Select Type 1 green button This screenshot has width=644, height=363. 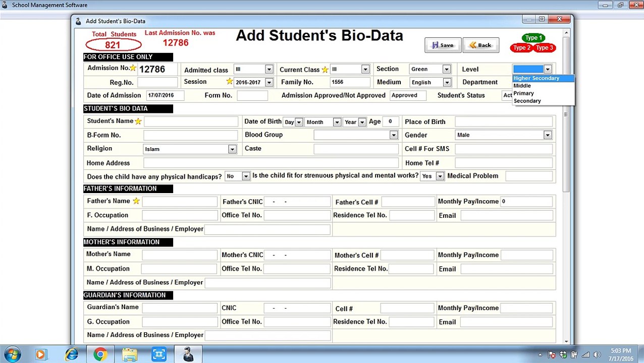533,38
